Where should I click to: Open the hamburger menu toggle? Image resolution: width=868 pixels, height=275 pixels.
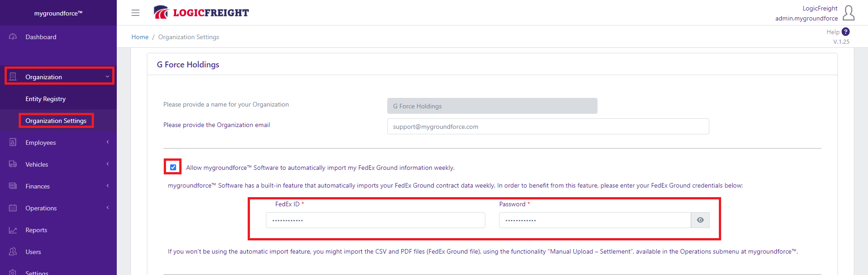135,13
